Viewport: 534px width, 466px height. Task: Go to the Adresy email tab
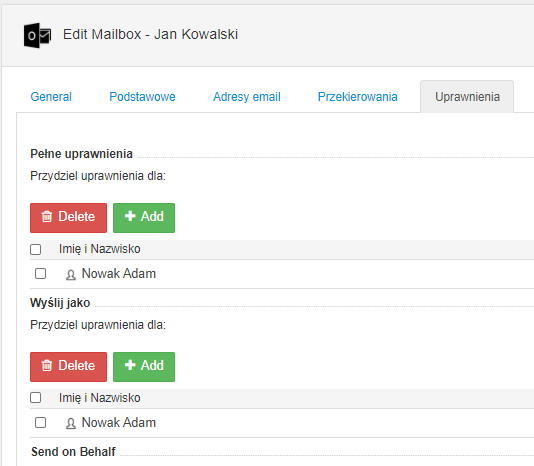[247, 97]
